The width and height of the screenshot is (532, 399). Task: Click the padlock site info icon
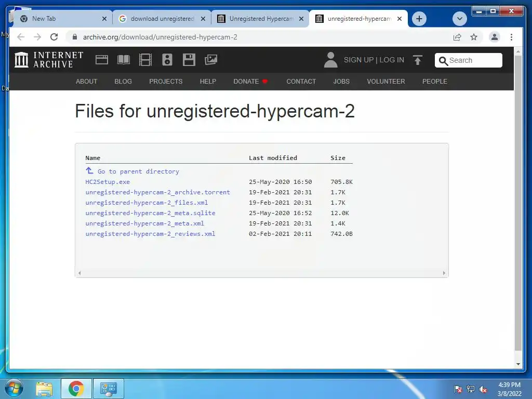coord(75,37)
